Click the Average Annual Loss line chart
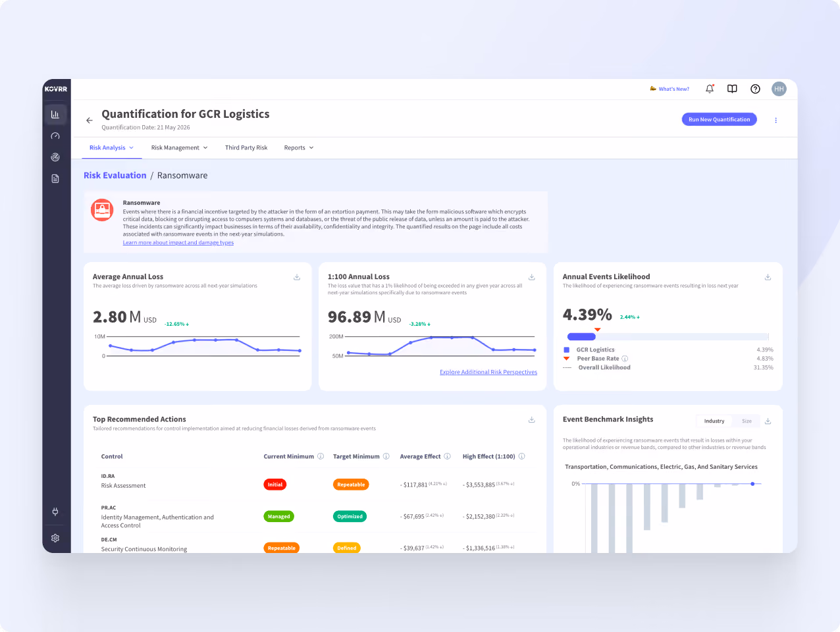This screenshot has height=632, width=840. pos(204,346)
